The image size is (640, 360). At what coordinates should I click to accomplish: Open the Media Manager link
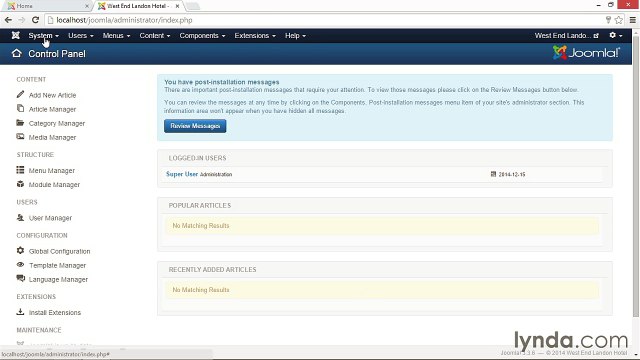pyautogui.click(x=52, y=137)
